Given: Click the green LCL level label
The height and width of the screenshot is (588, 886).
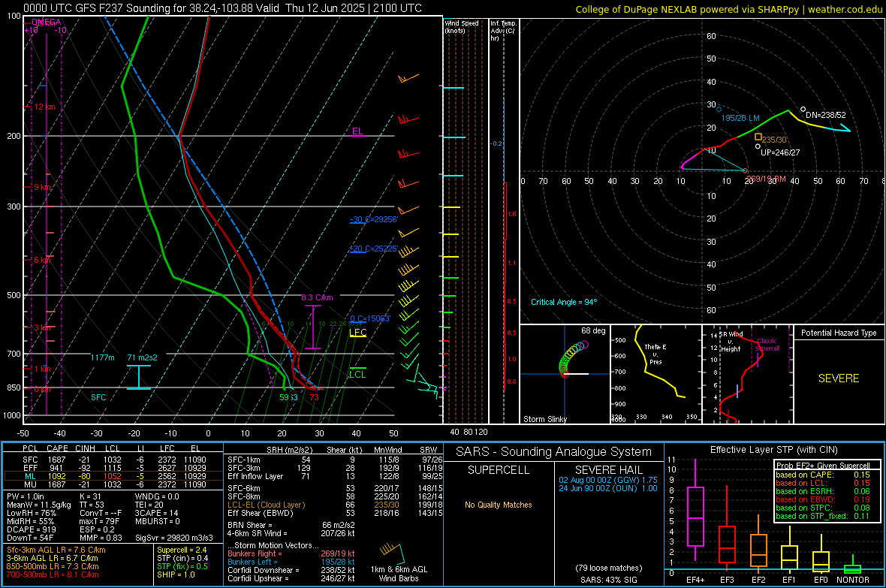Looking at the screenshot, I should [x=357, y=374].
